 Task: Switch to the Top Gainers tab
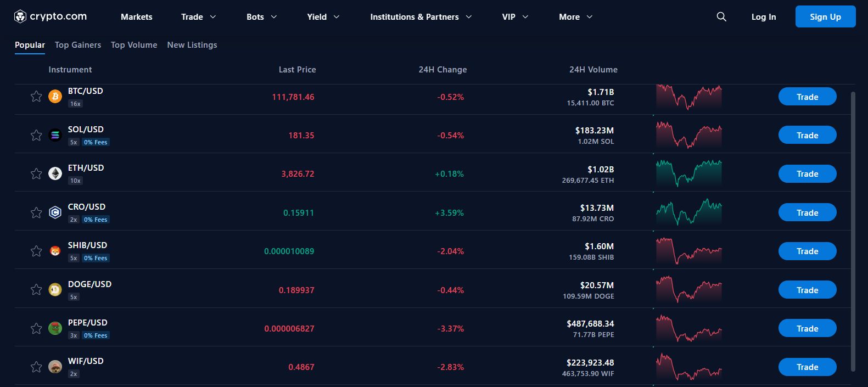(78, 45)
